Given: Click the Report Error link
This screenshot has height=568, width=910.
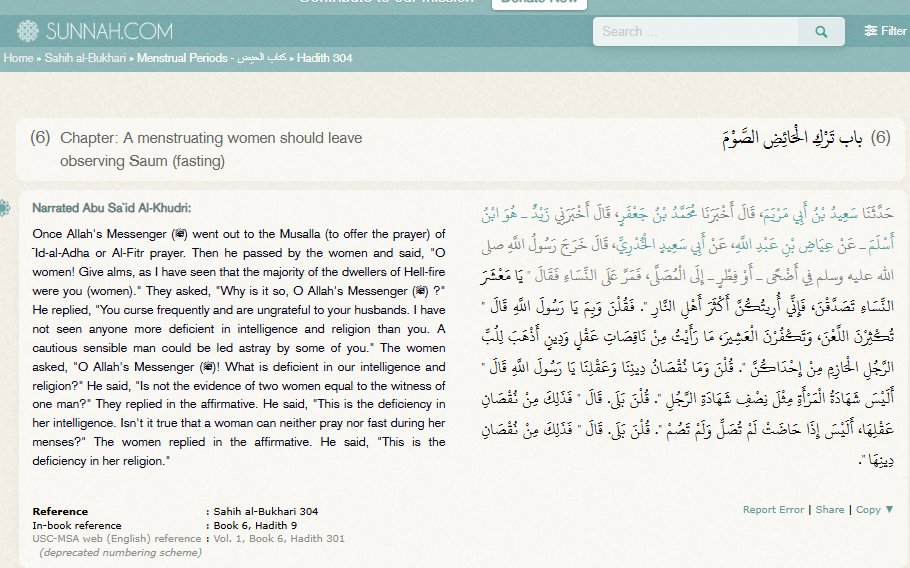Looking at the screenshot, I should coord(773,509).
